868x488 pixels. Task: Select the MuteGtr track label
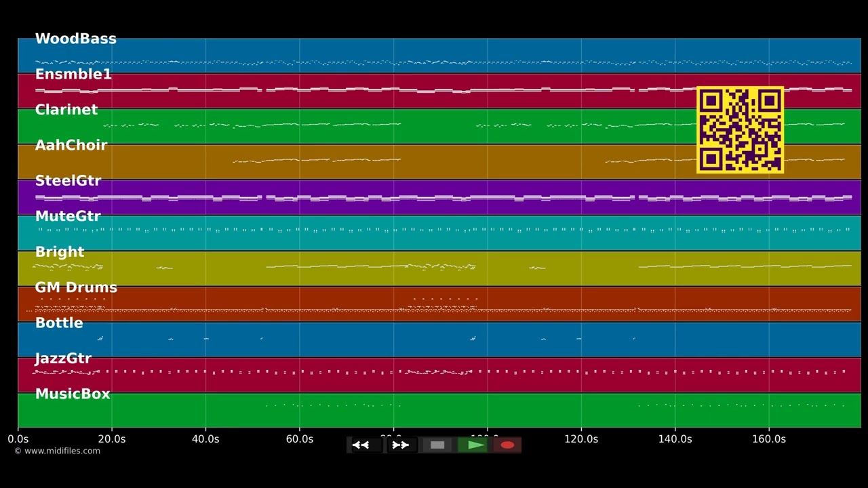point(68,216)
